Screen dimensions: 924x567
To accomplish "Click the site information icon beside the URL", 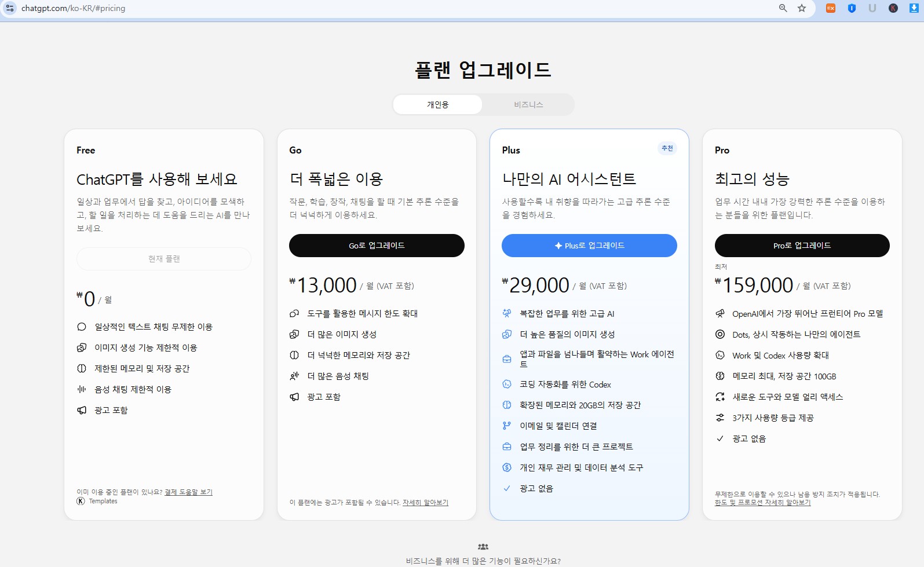I will coord(10,8).
